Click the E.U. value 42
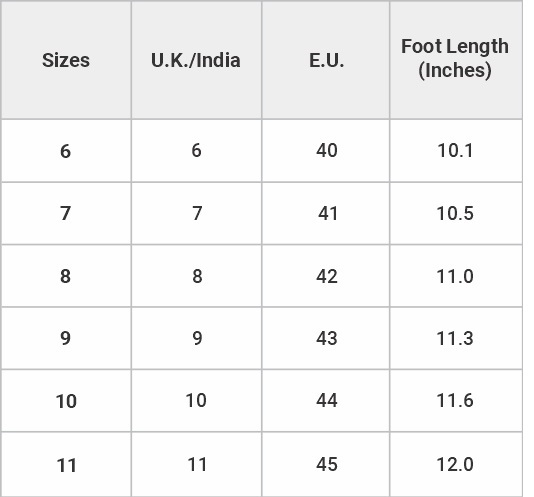The height and width of the screenshot is (497, 534). 327,276
